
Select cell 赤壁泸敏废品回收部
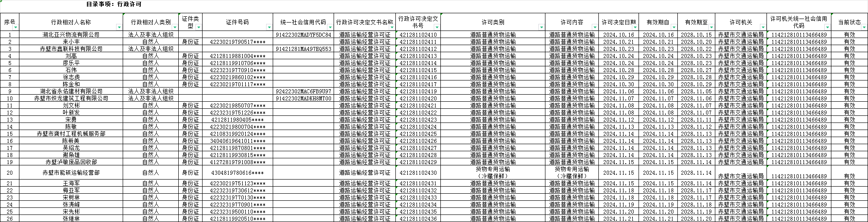(x=71, y=162)
